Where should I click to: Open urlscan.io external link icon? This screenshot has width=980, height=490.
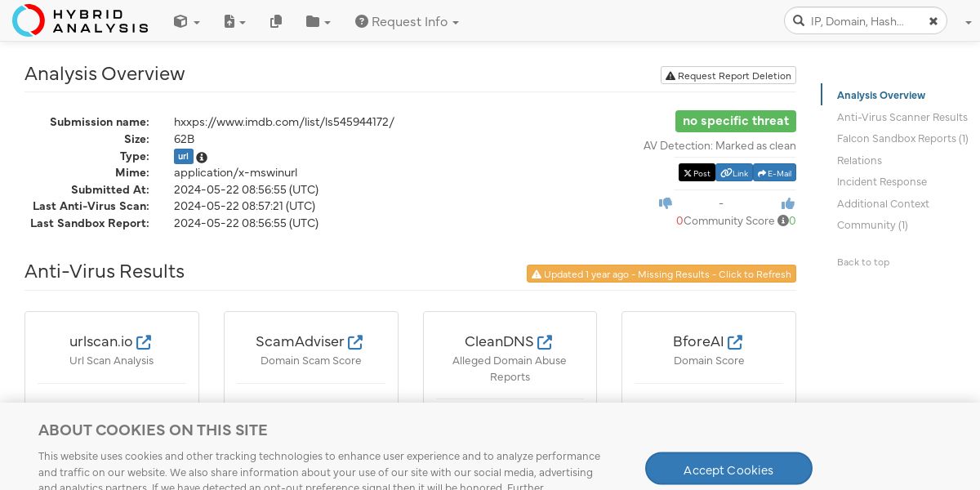click(x=144, y=342)
